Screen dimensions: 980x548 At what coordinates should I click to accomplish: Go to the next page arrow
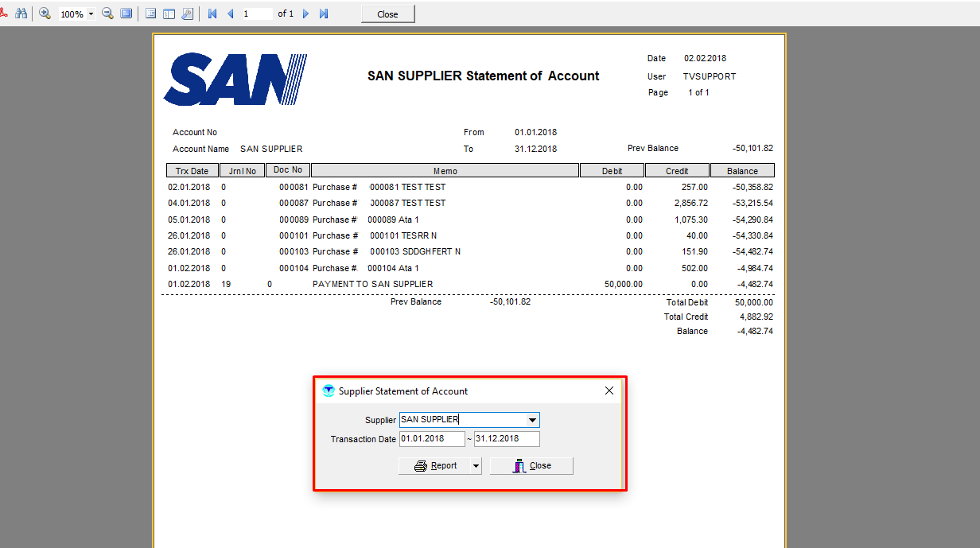[x=305, y=14]
